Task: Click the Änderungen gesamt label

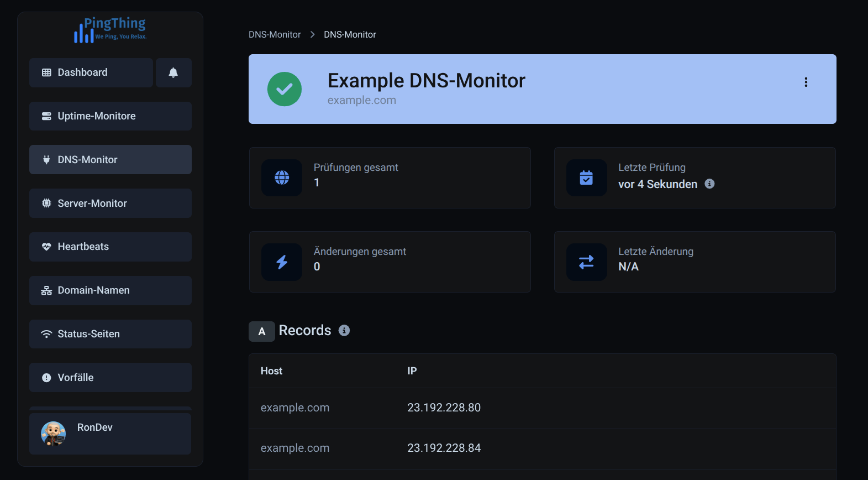Action: point(360,252)
